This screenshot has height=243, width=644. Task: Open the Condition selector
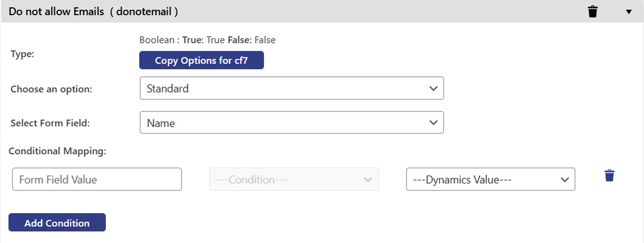pos(293,179)
